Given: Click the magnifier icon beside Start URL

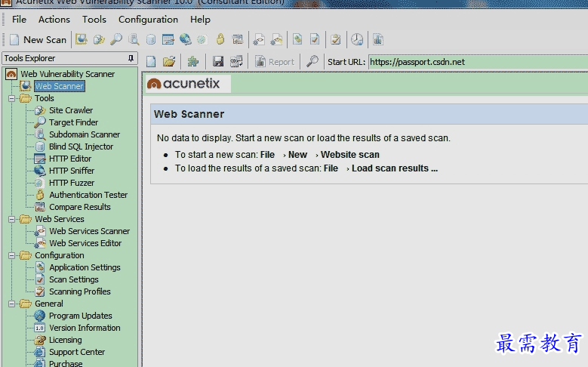Looking at the screenshot, I should [312, 61].
